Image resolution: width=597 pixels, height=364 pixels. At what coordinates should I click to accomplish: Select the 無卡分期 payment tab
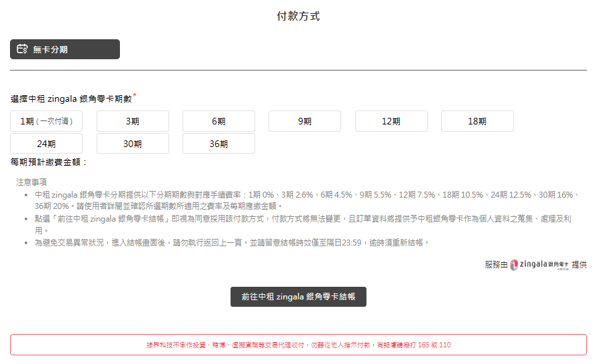coord(65,49)
